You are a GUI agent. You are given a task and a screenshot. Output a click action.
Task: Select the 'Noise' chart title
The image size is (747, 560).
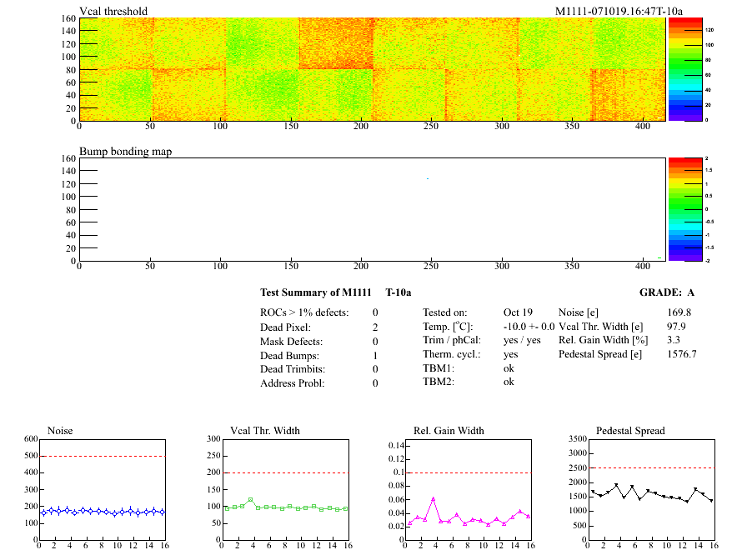point(60,431)
